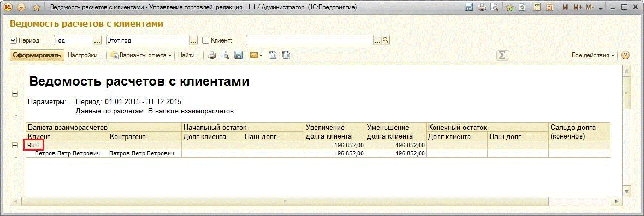Open Варианты отчета dropdown menu

[141, 55]
